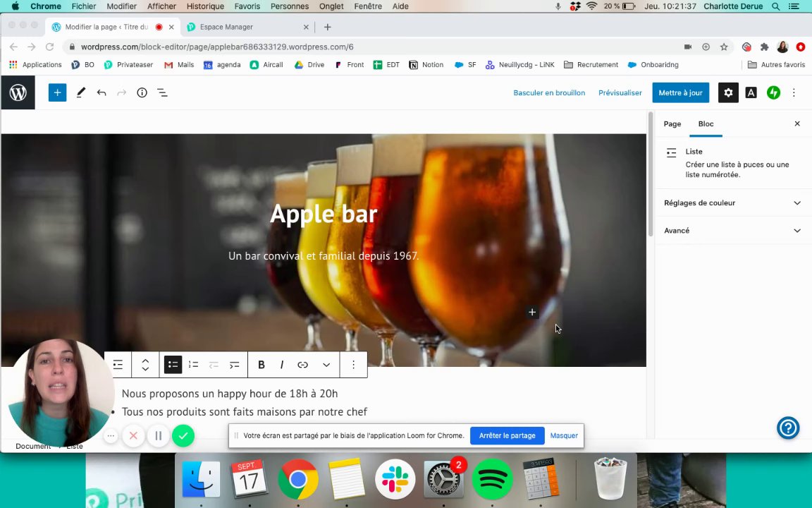The width and height of the screenshot is (812, 508).
Task: Open block toolbar options menu
Action: coord(353,365)
